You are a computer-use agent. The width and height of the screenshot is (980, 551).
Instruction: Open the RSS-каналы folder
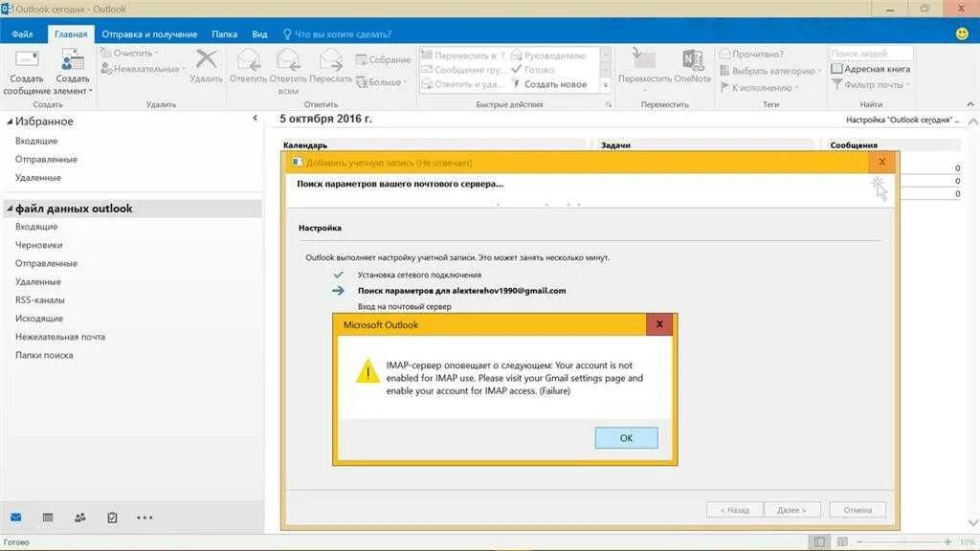(40, 299)
